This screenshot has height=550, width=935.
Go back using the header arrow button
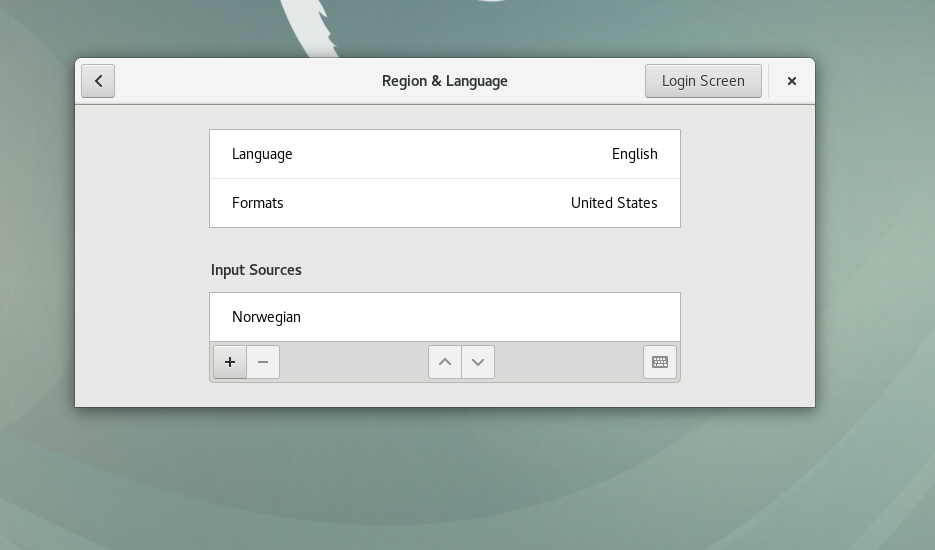98,81
